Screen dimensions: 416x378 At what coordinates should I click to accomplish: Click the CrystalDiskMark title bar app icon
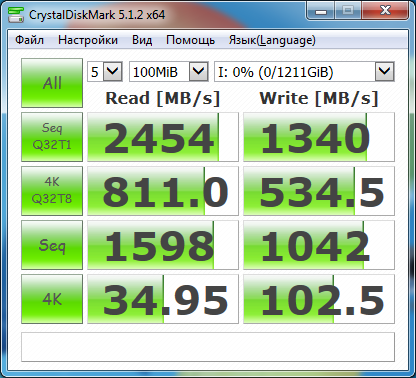pyautogui.click(x=16, y=15)
